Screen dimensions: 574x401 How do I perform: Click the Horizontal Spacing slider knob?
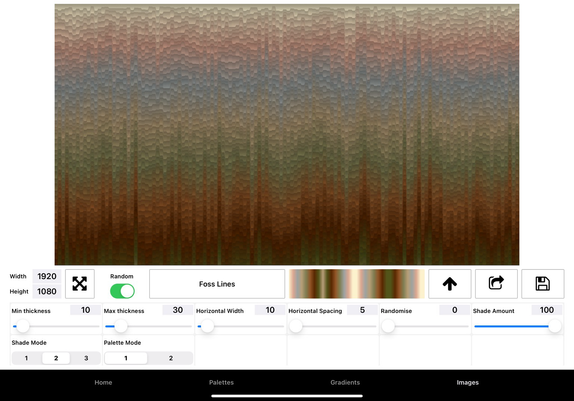tap(296, 326)
